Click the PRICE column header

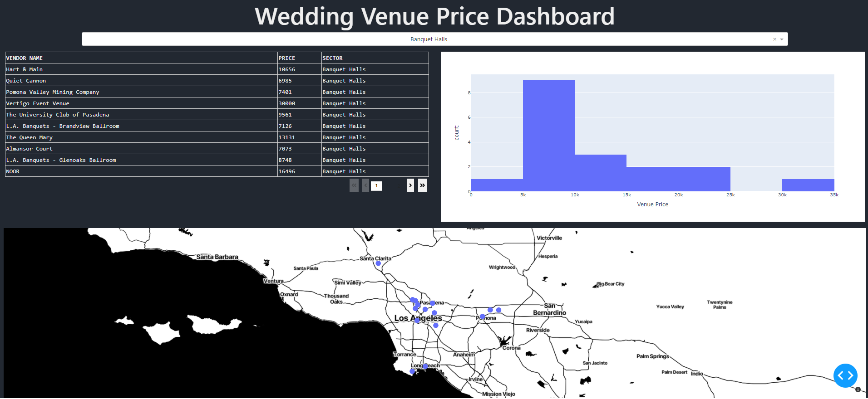tap(300, 58)
